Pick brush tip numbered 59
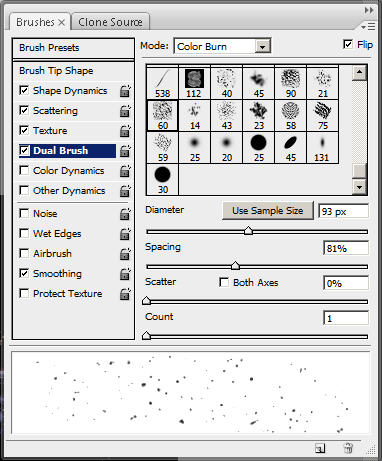The image size is (382, 461). tap(162, 147)
